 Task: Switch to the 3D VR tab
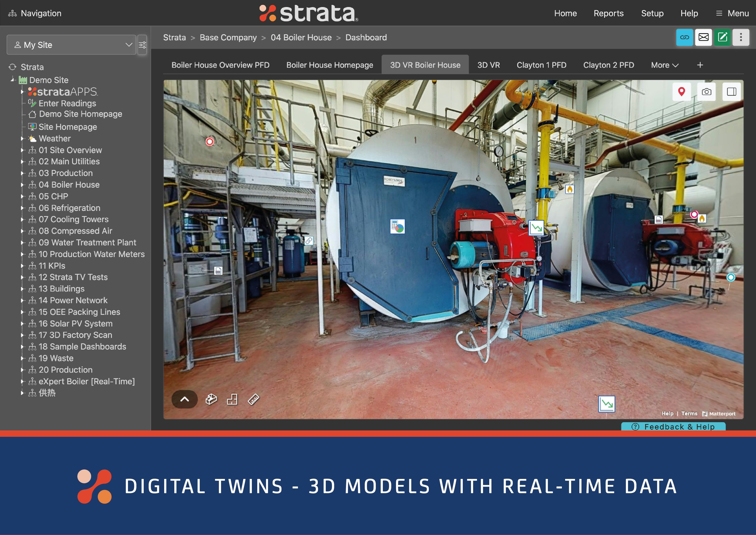coord(489,65)
